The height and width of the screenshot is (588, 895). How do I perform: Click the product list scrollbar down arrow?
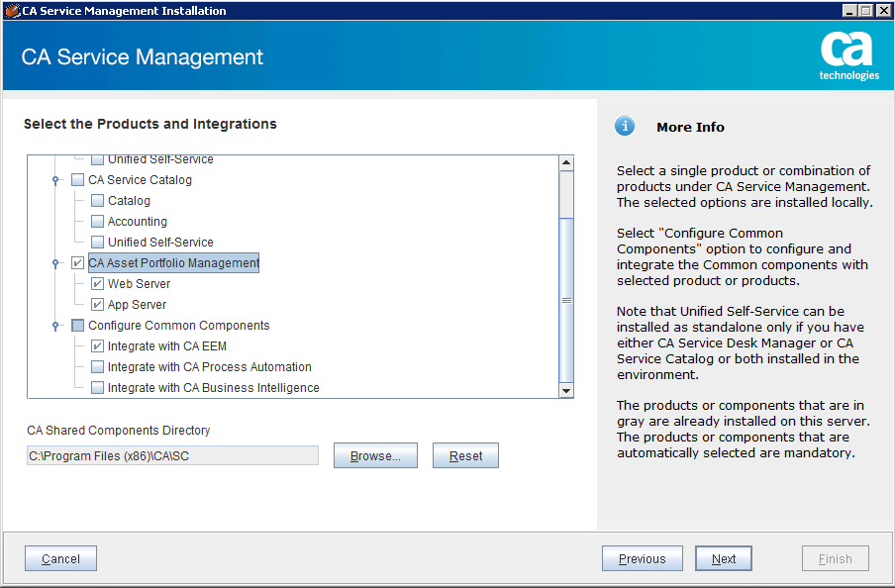(x=566, y=391)
